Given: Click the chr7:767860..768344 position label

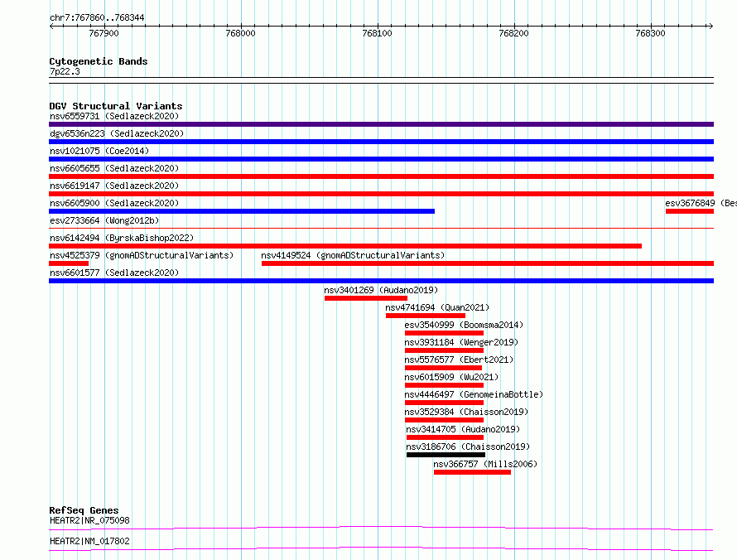Looking at the screenshot, I should click(97, 18).
